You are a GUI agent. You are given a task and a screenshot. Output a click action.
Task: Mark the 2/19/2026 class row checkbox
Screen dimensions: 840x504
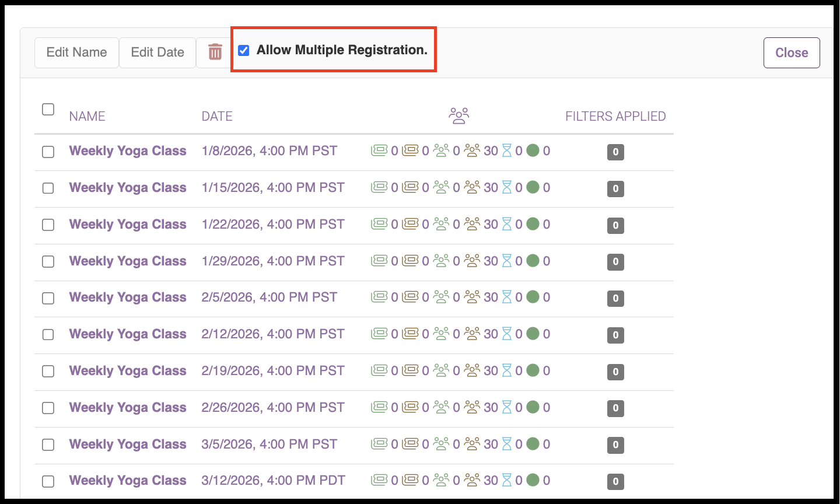coord(48,371)
